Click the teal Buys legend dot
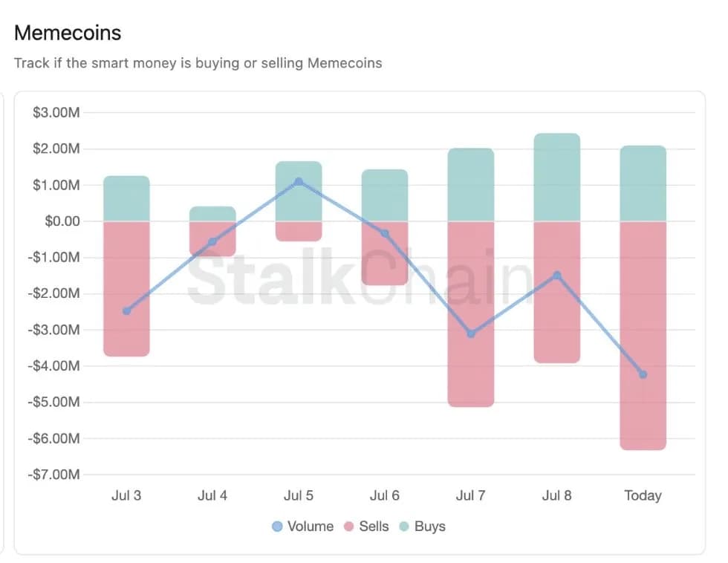This screenshot has width=728, height=563. [x=404, y=527]
